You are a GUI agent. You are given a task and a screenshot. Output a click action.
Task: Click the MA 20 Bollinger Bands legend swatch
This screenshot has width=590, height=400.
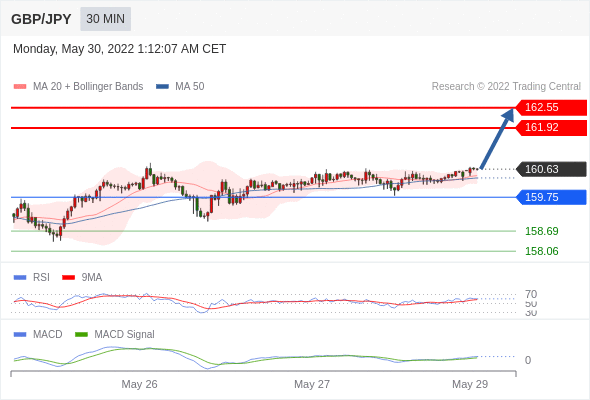[x=20, y=87]
